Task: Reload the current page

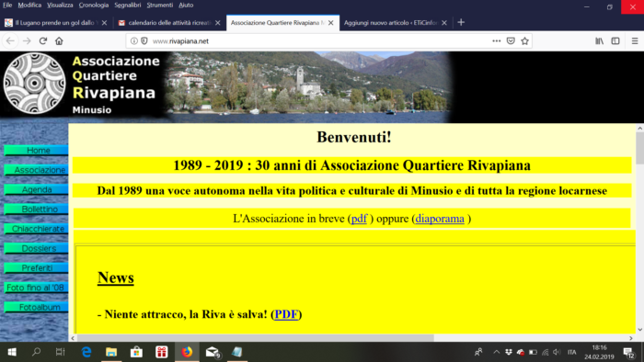Action: (x=42, y=41)
